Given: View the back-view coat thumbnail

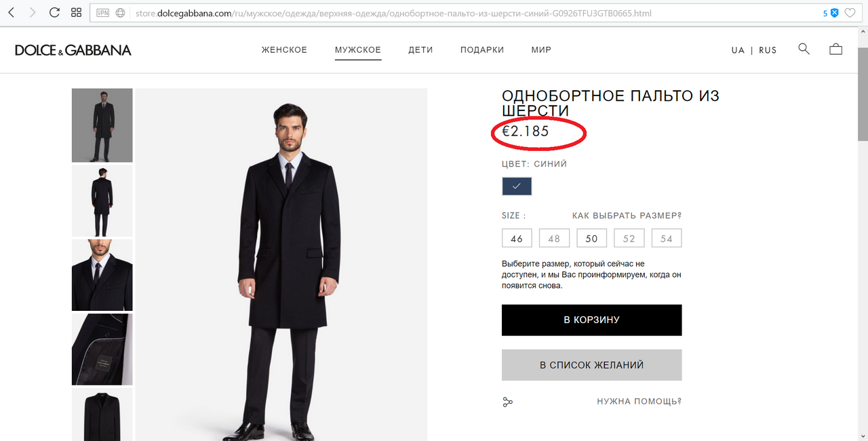Looking at the screenshot, I should coord(102,201).
